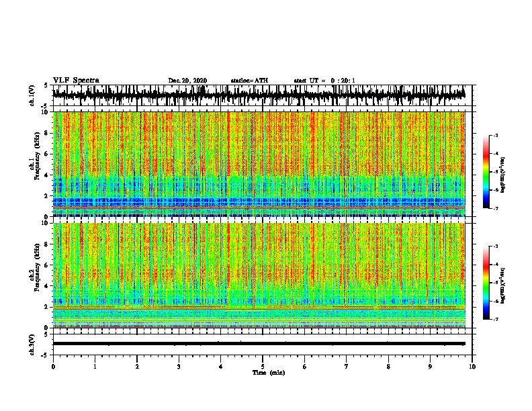Click the +5 tick label on ch.3(V) axis

[46, 334]
